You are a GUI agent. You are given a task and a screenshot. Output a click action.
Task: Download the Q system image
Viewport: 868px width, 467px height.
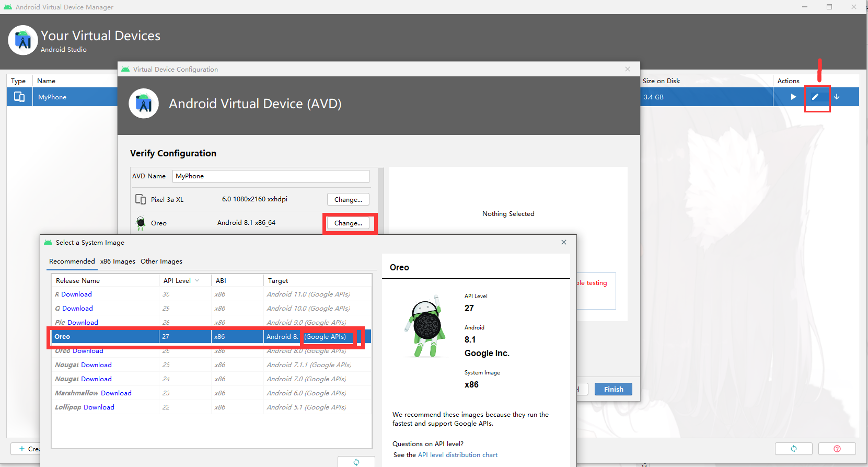click(x=77, y=309)
